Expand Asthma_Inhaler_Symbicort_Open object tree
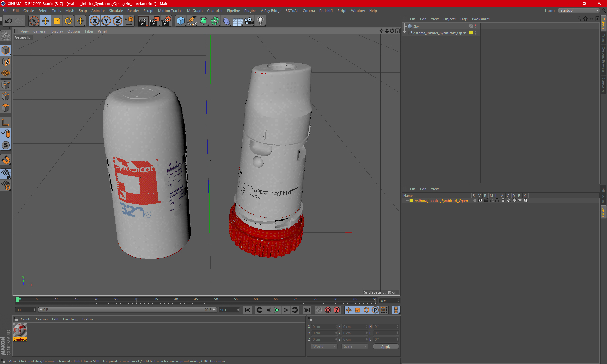This screenshot has width=607, height=364. tap(405, 33)
